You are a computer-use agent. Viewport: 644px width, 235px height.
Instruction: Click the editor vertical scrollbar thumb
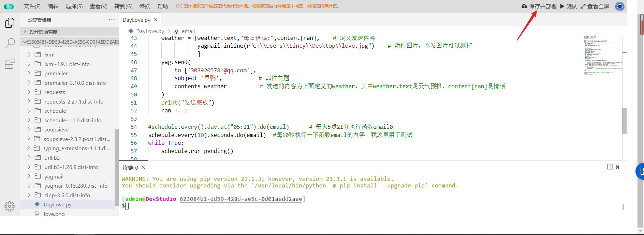pos(624,121)
